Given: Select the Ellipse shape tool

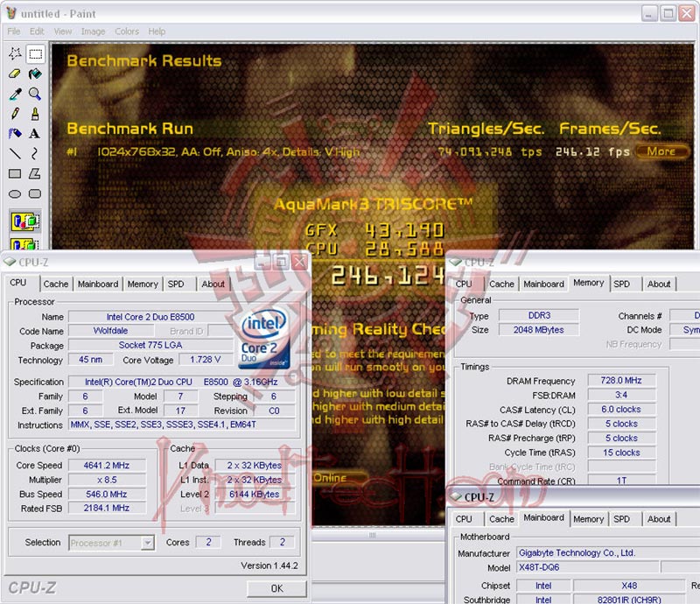Looking at the screenshot, I should click(15, 193).
